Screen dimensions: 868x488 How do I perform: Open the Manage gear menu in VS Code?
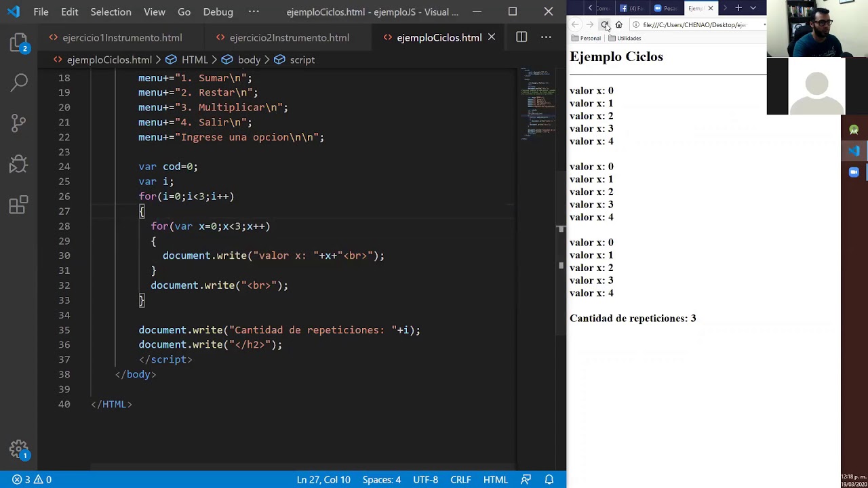click(19, 449)
